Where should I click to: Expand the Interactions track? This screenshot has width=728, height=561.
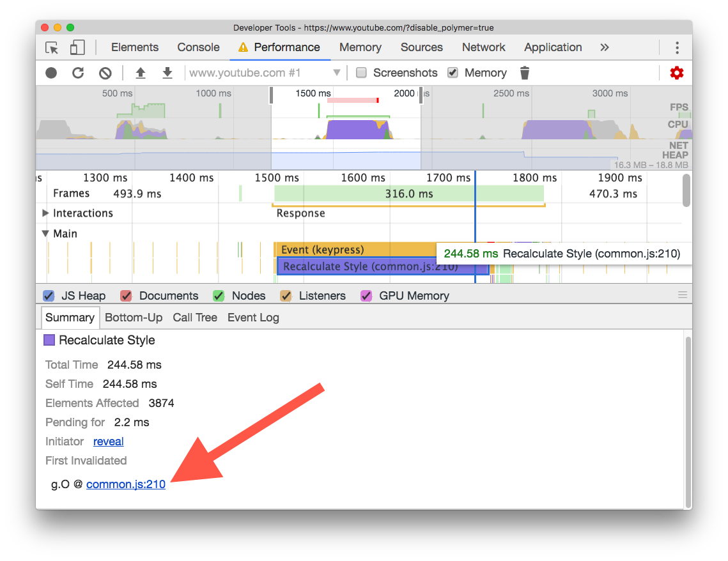(45, 213)
